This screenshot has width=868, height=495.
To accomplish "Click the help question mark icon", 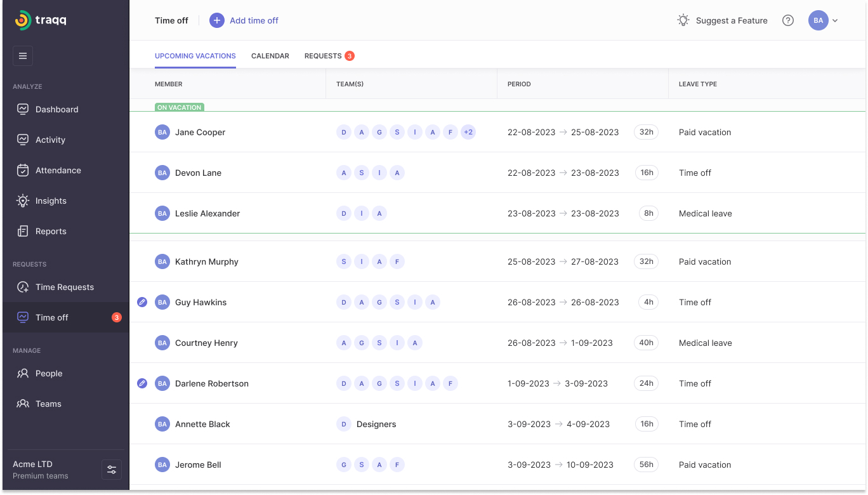I will point(788,20).
